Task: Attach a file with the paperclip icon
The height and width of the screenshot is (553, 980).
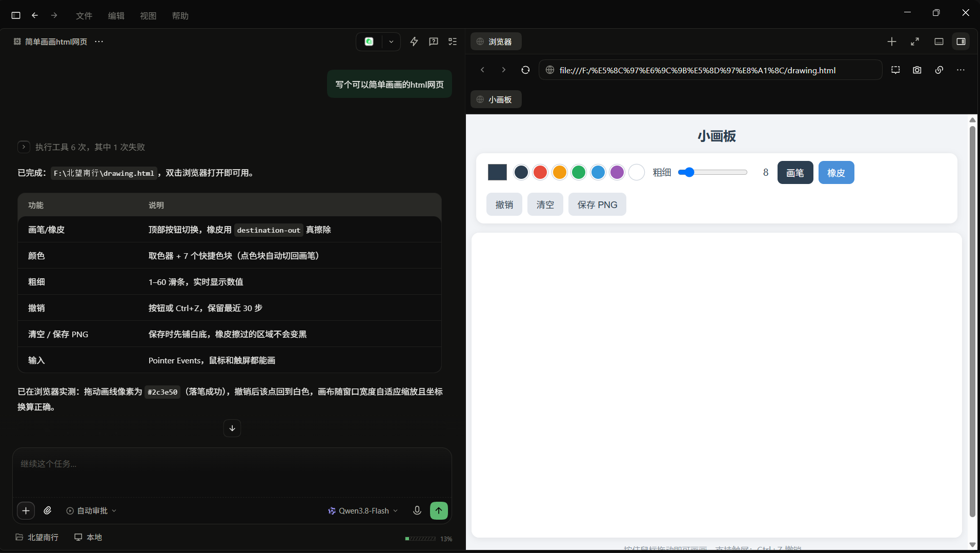Action: (x=48, y=510)
